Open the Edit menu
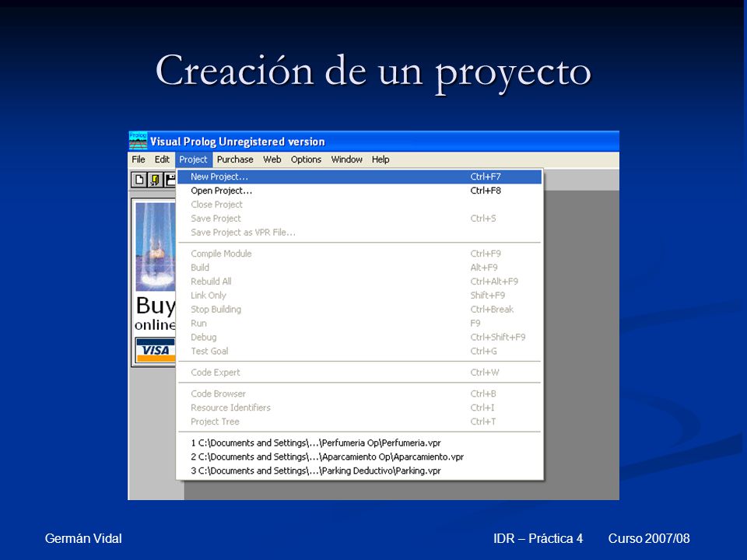Image resolution: width=747 pixels, height=560 pixels. 162,159
